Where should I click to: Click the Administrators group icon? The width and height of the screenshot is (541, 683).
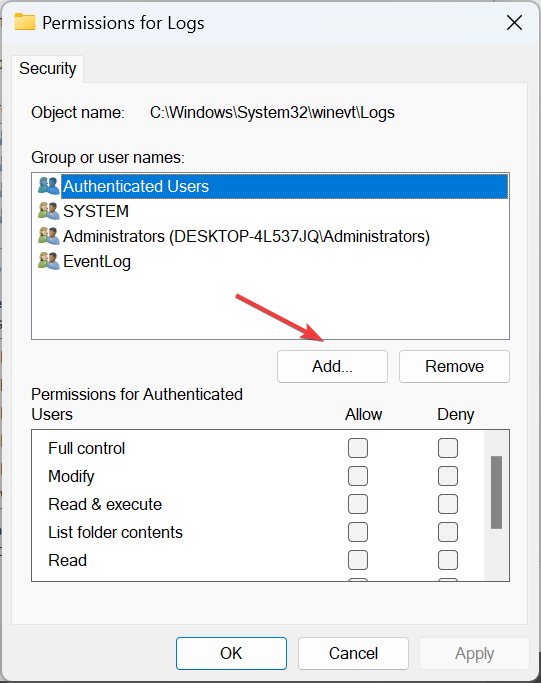48,236
